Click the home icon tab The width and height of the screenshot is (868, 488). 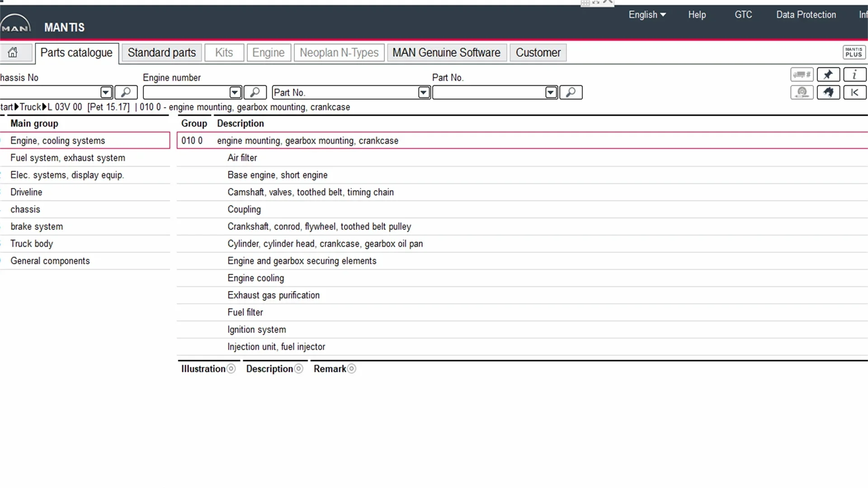(14, 53)
